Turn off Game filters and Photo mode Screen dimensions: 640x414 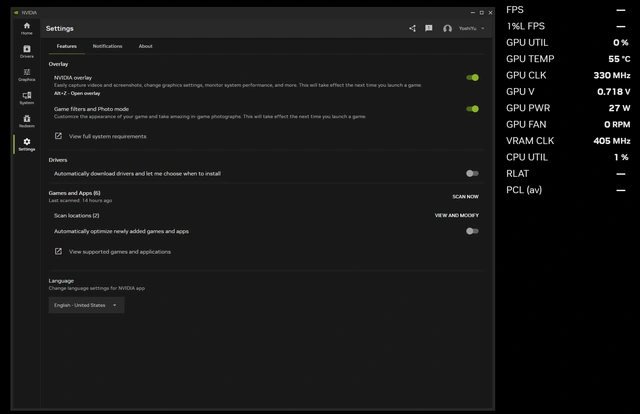[x=472, y=109]
